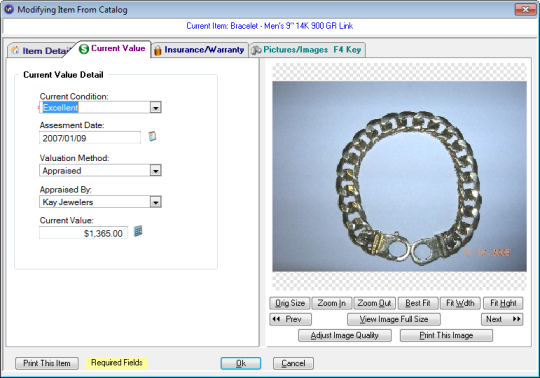Click the Current Value amount field
This screenshot has width=540, height=378.
(x=83, y=233)
